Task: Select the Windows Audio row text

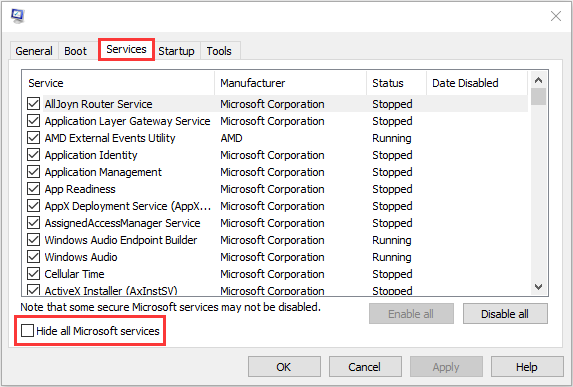Action: click(81, 257)
